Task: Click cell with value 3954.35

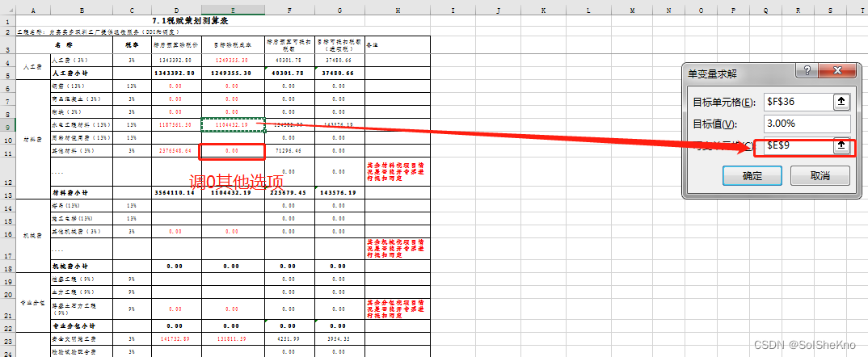Action: click(x=340, y=338)
